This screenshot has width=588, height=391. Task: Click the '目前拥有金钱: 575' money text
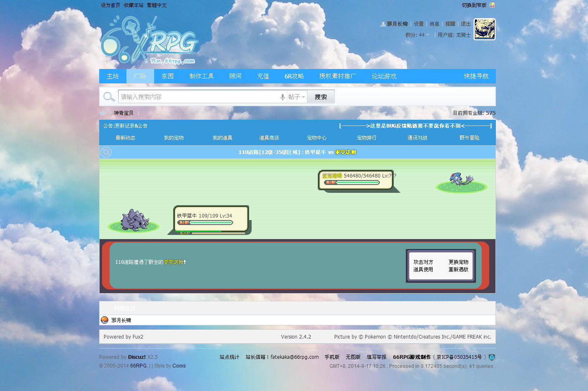tap(474, 113)
